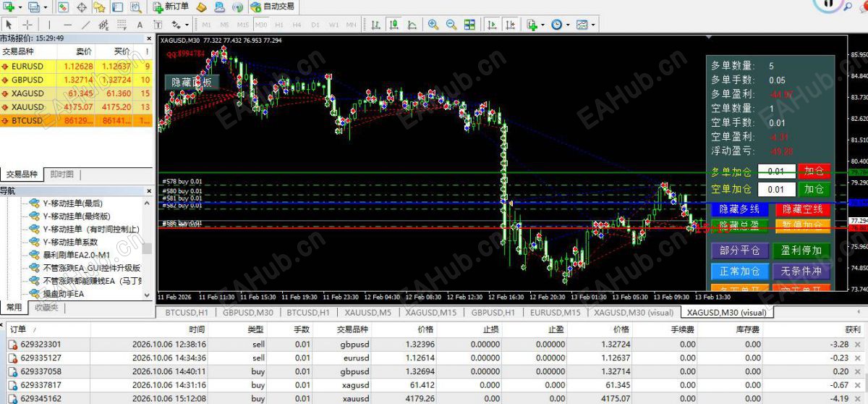Open the profiles icon in toolbar
The height and width of the screenshot is (404, 868).
34,7
